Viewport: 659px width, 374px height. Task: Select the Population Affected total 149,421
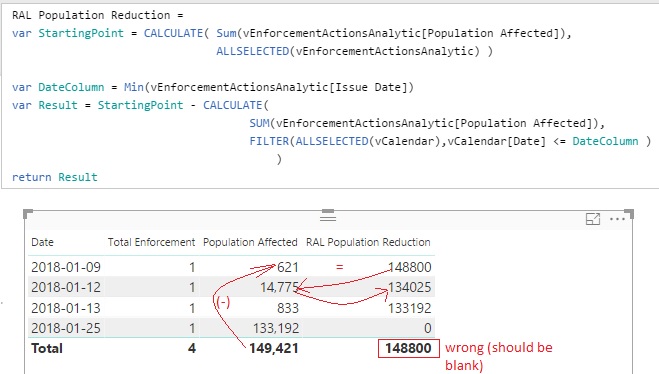274,348
